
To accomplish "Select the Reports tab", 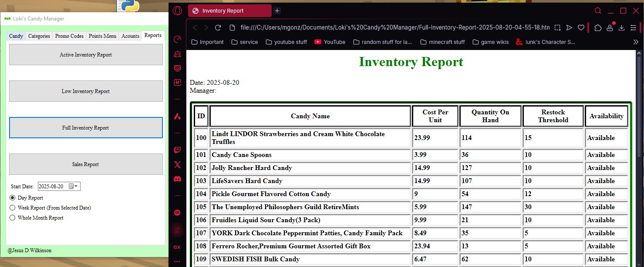I will click(x=153, y=35).
